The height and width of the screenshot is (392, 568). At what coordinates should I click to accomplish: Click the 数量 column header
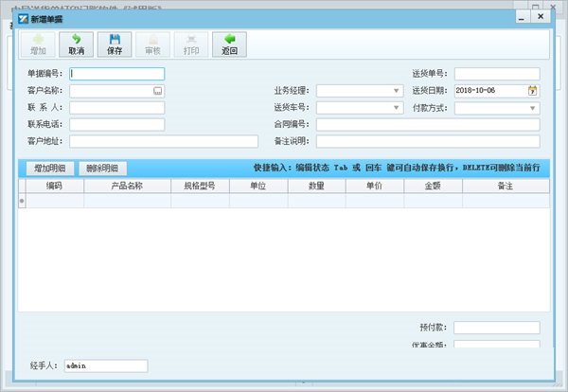click(x=317, y=186)
